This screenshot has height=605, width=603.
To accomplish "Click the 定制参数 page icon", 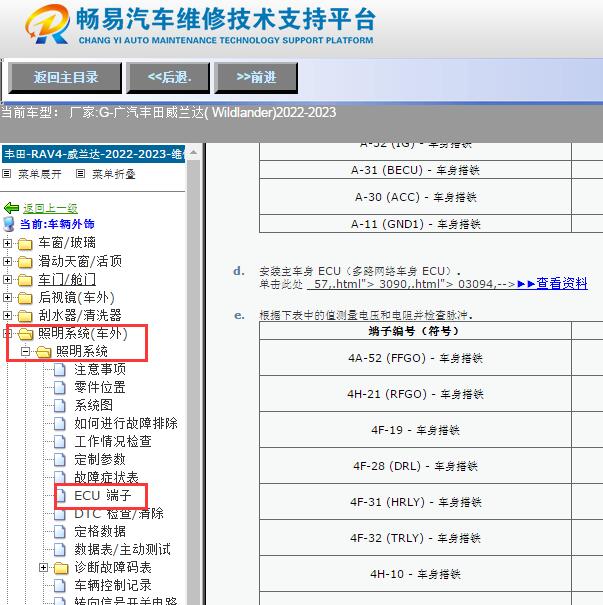I will (60, 460).
